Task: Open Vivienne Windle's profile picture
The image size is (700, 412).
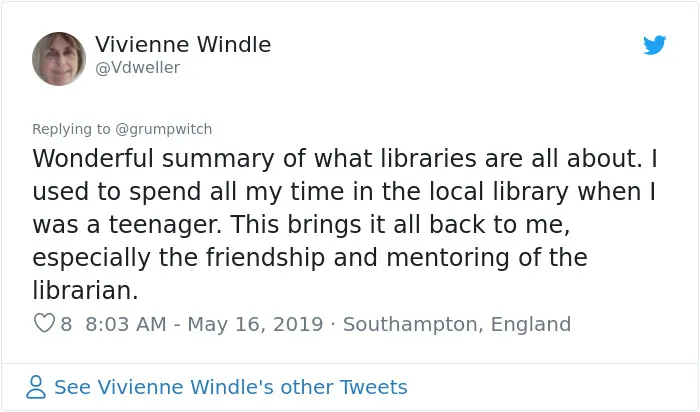Action: point(59,58)
